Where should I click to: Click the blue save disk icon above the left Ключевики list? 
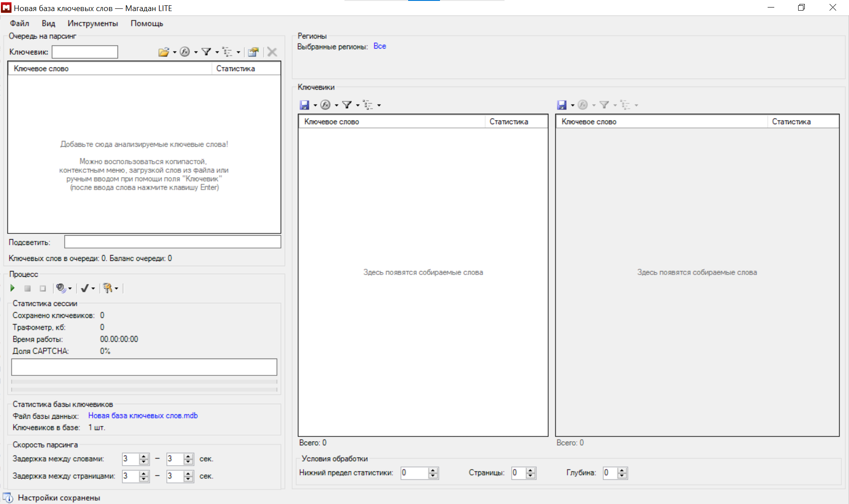(x=304, y=105)
